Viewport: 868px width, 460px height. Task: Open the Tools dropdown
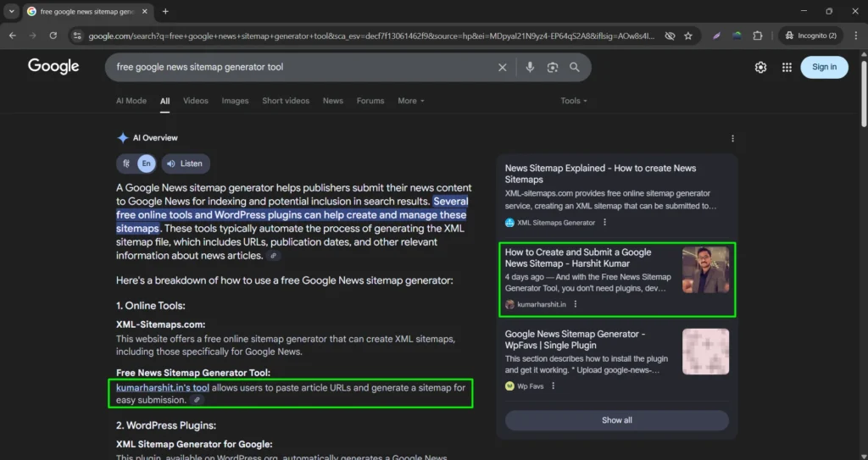coord(574,101)
